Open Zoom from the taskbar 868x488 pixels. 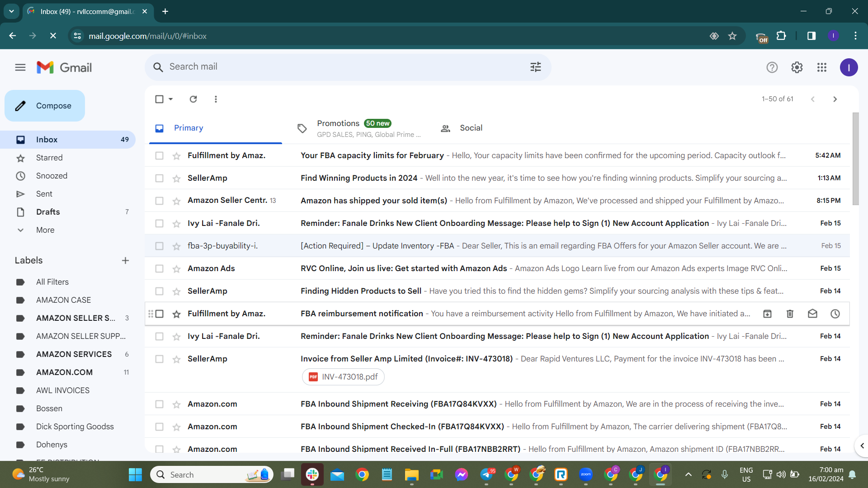pos(586,474)
